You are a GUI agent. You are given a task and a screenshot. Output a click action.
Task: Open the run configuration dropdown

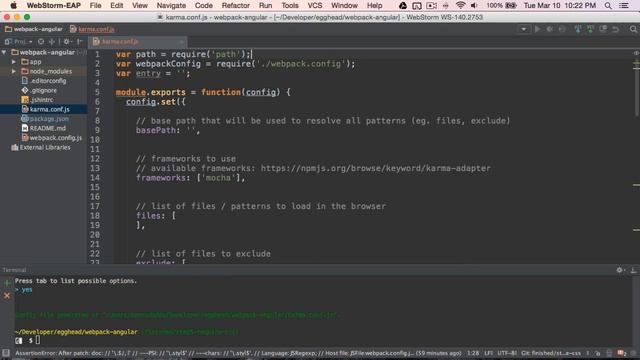pyautogui.click(x=523, y=29)
